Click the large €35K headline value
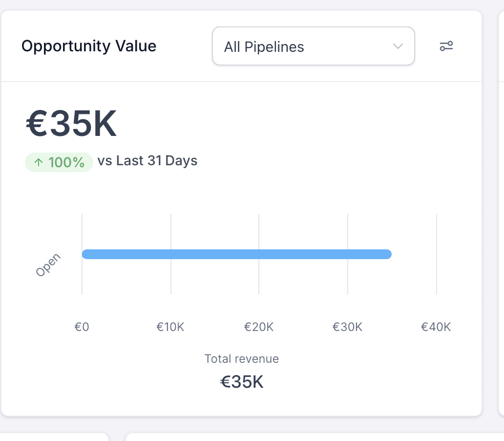The width and height of the screenshot is (504, 441). 71,125
